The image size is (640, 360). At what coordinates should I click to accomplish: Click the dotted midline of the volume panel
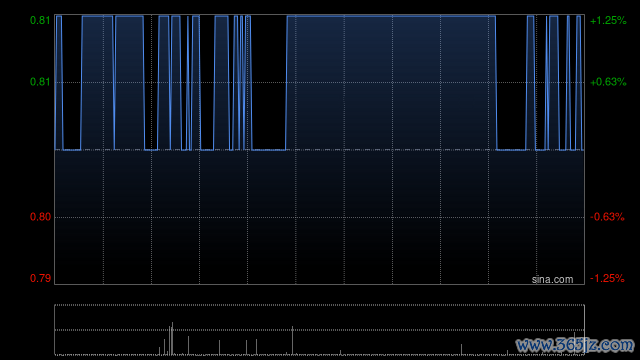pos(320,330)
